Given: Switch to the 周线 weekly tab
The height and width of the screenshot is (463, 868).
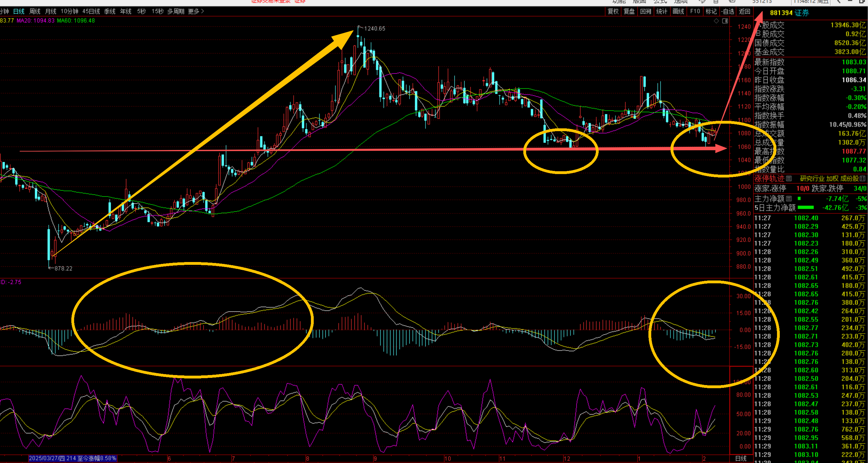Looking at the screenshot, I should click(x=35, y=12).
